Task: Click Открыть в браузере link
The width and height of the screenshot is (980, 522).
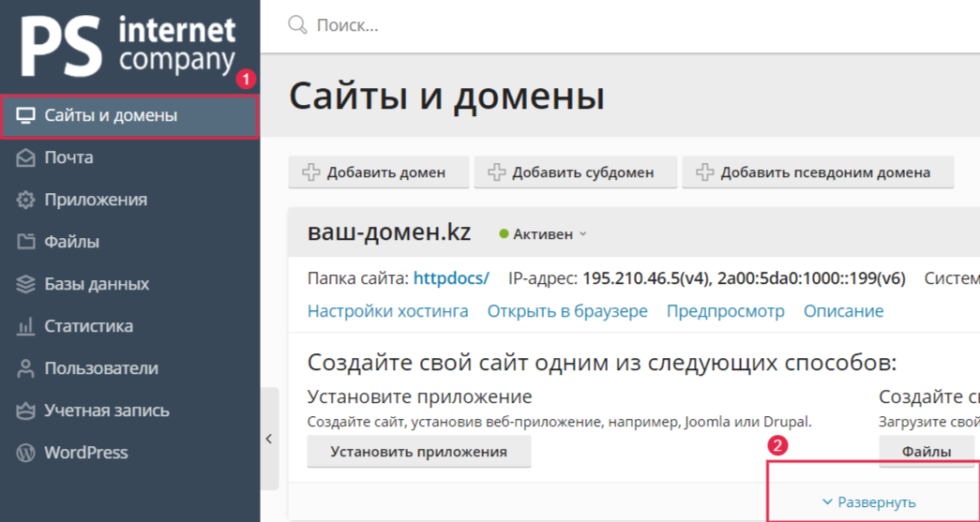Action: point(567,311)
